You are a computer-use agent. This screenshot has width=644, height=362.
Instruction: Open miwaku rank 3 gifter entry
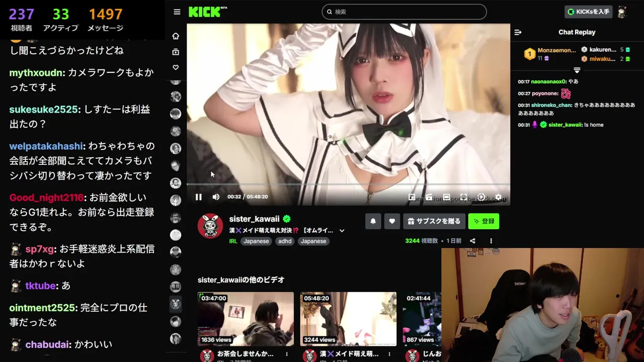coord(606,59)
